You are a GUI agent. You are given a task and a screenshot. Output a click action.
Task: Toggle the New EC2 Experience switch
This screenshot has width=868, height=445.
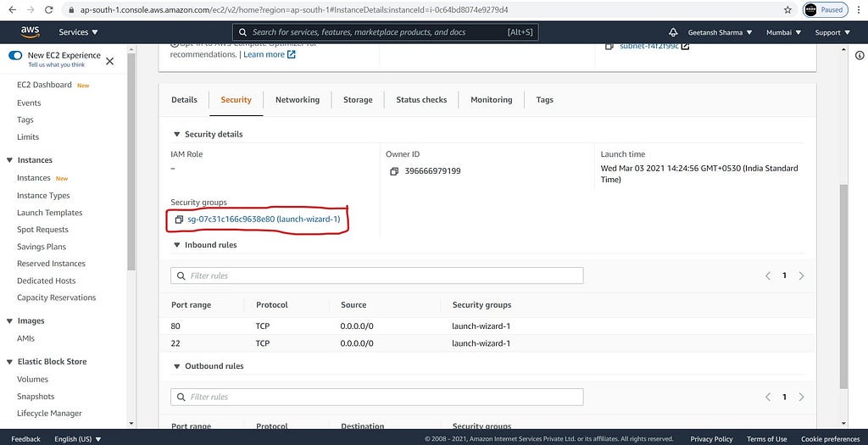click(15, 55)
